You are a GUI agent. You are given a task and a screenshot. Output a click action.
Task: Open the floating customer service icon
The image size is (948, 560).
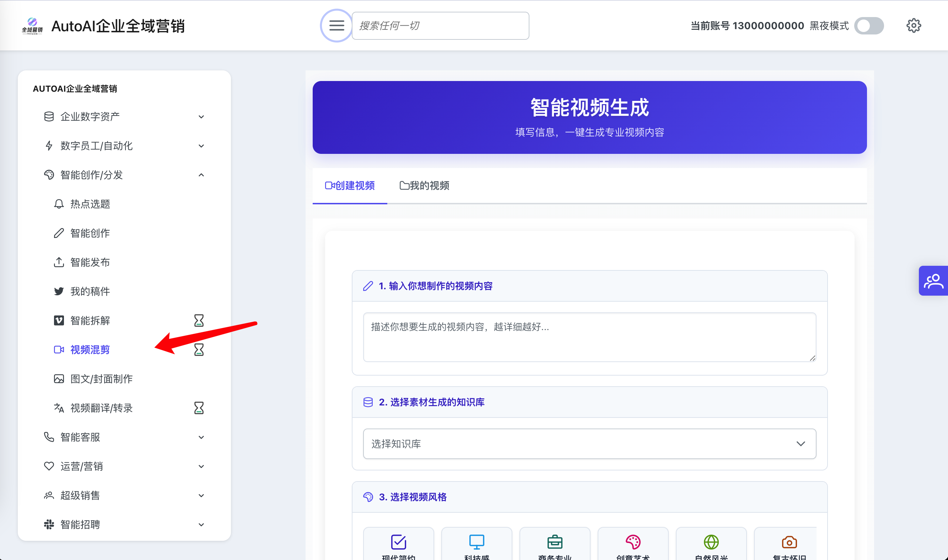pos(933,281)
